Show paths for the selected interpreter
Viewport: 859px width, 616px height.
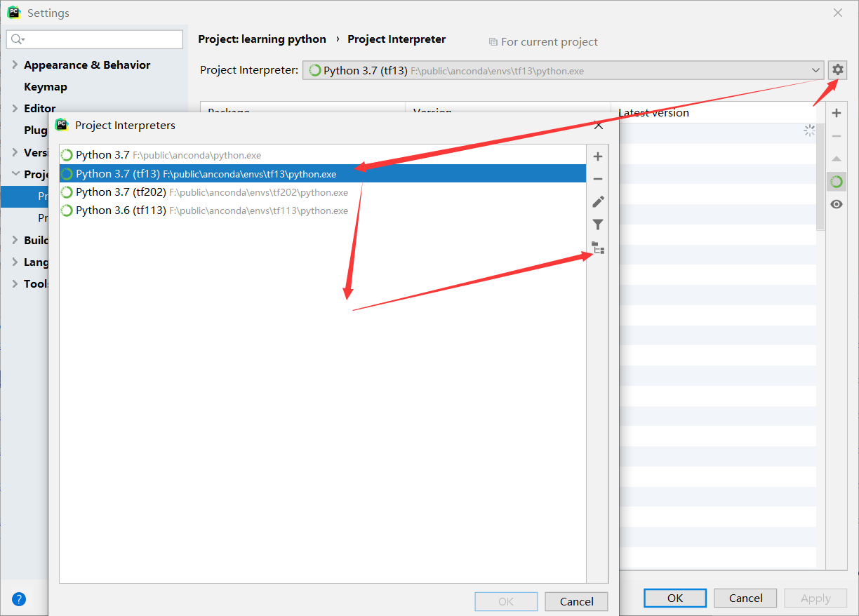597,248
